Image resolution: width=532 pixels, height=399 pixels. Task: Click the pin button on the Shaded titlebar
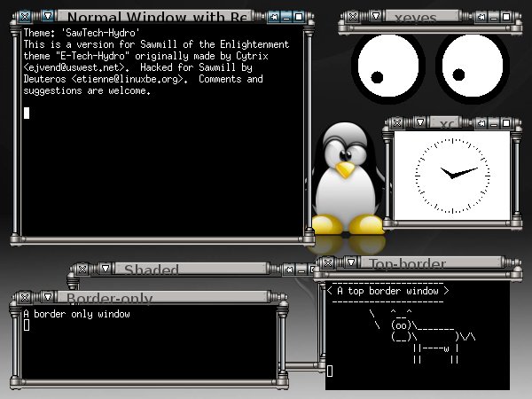289,270
